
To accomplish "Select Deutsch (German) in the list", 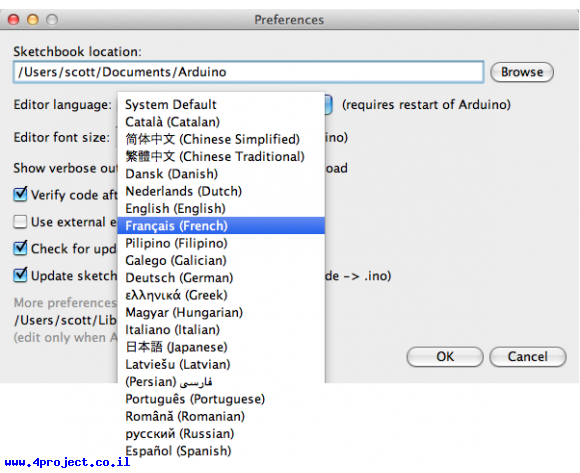I will click(x=221, y=278).
